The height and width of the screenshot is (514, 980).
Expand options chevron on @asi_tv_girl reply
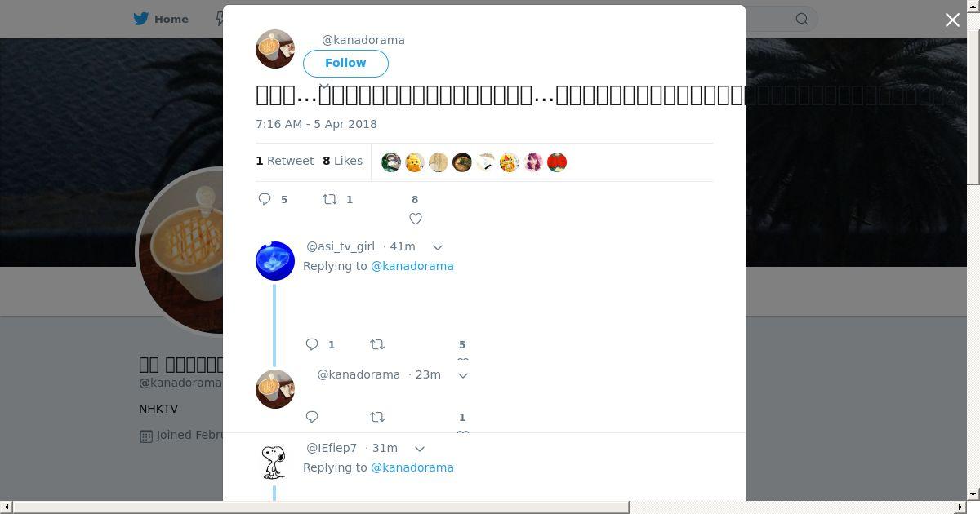(438, 247)
